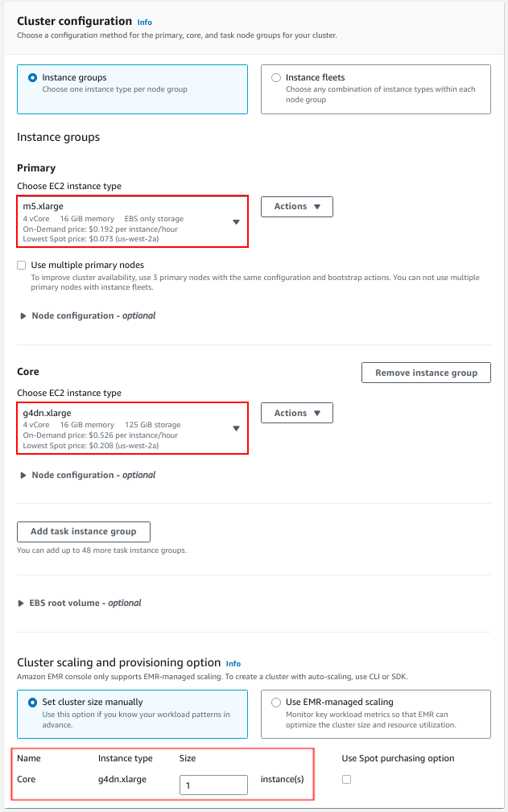
Task: Click Remove instance group button
Action: click(426, 373)
